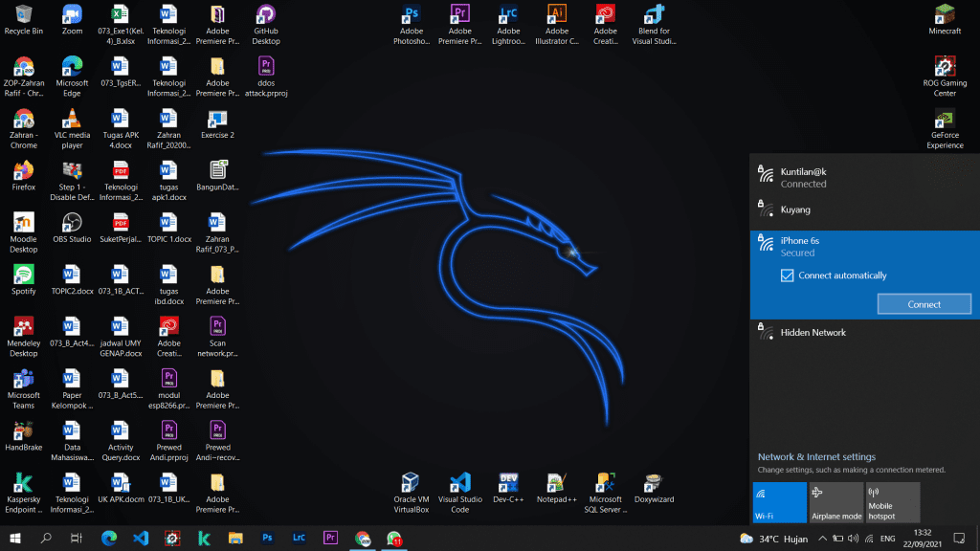Enable Airplane mode tile
The width and height of the screenshot is (980, 551).
coord(835,502)
